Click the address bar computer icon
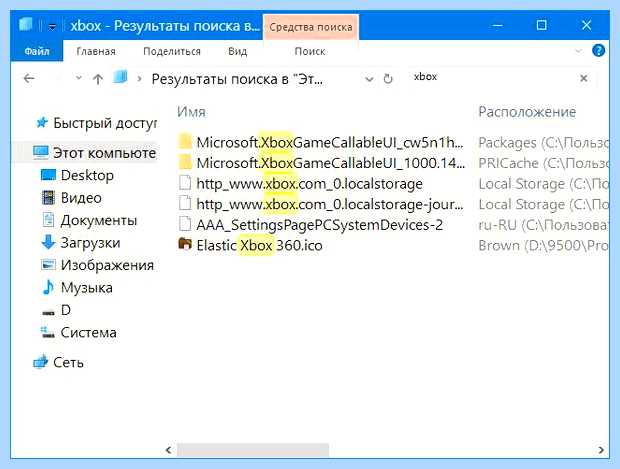Viewport: 620px width, 469px height. [120, 77]
